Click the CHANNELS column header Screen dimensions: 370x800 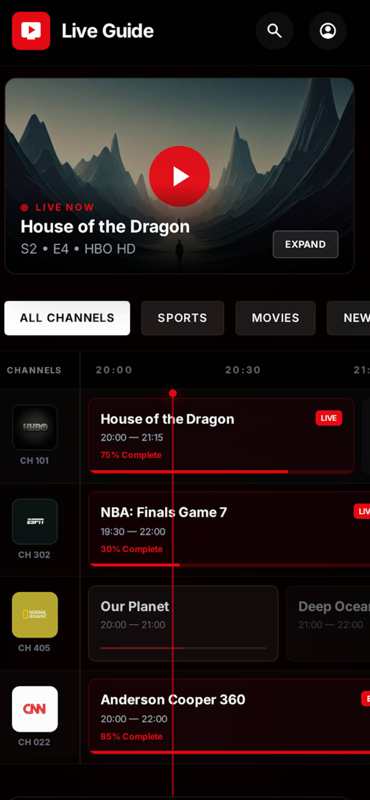point(34,370)
